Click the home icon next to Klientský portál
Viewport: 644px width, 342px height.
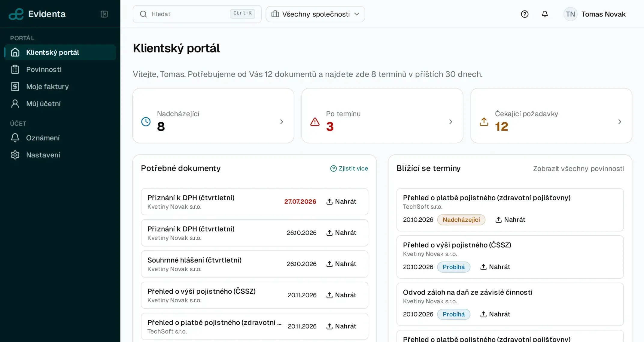(15, 52)
